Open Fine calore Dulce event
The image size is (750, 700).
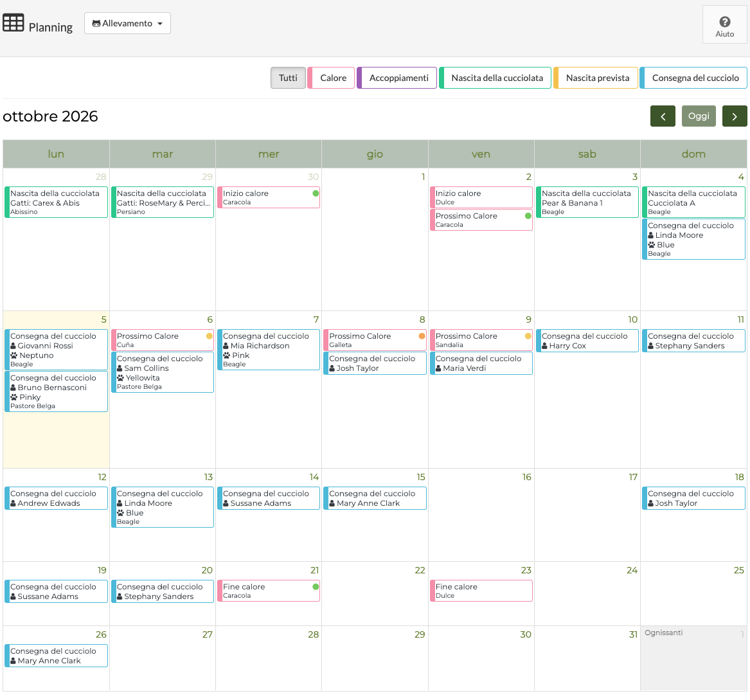[x=481, y=591]
